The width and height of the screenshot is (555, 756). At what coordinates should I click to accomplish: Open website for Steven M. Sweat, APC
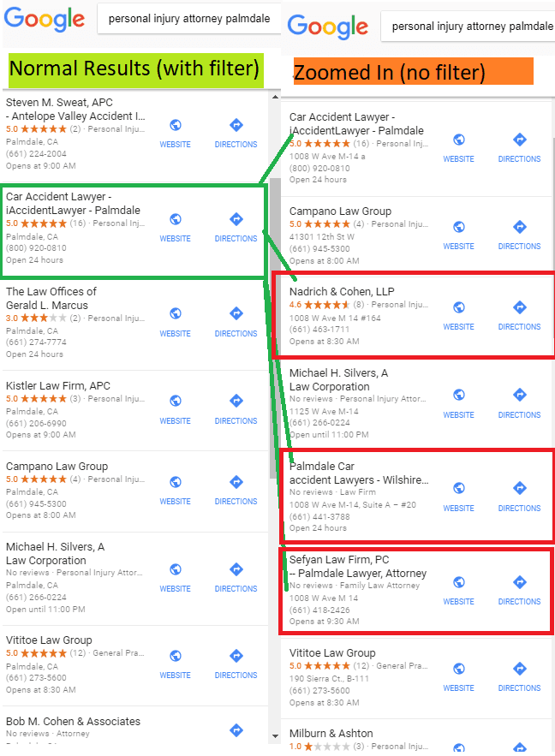(x=175, y=133)
